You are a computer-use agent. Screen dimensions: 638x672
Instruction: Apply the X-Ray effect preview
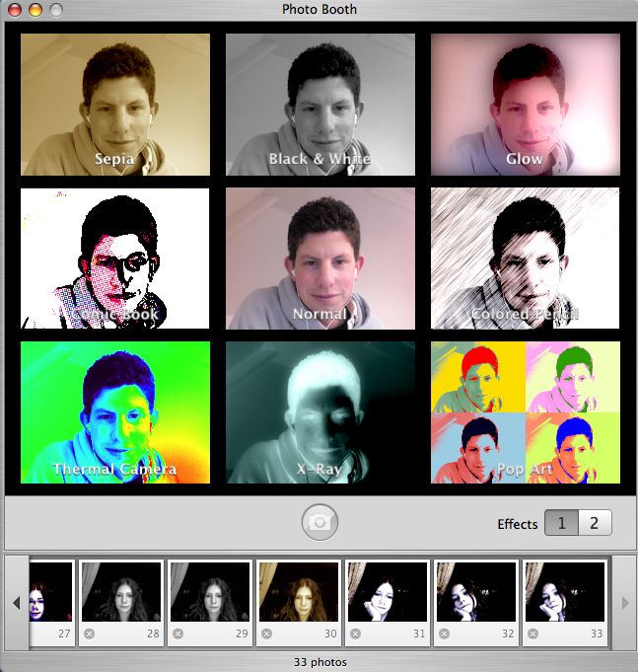[x=320, y=412]
